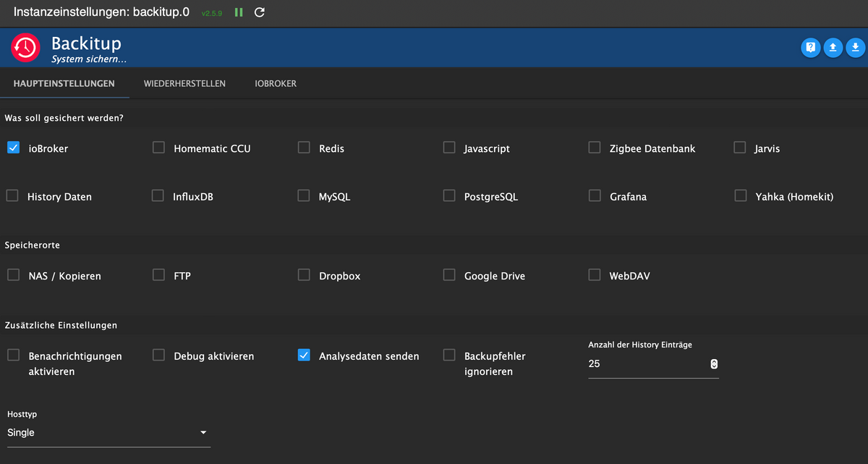Open the help question-mark button
The width and height of the screenshot is (868, 464).
[x=811, y=48]
